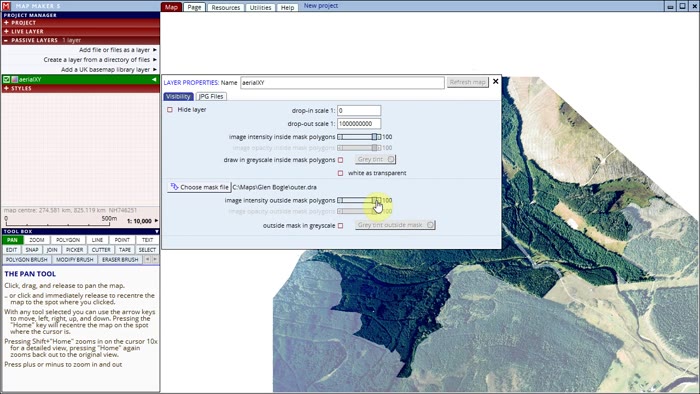
Task: Select the JPG Files tab
Action: coord(211,96)
